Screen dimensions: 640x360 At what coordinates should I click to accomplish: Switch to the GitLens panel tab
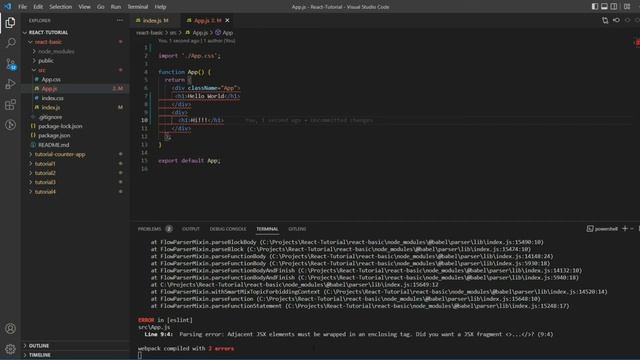[x=297, y=229]
